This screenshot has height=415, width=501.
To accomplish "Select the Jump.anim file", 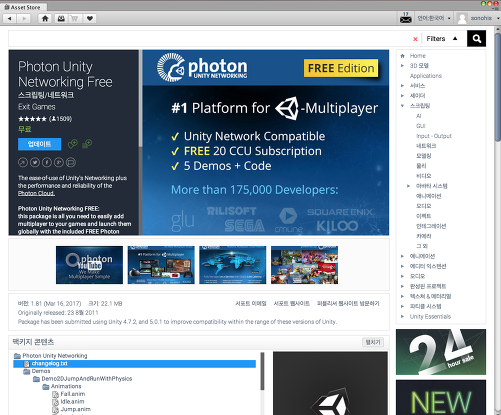I will [75, 409].
